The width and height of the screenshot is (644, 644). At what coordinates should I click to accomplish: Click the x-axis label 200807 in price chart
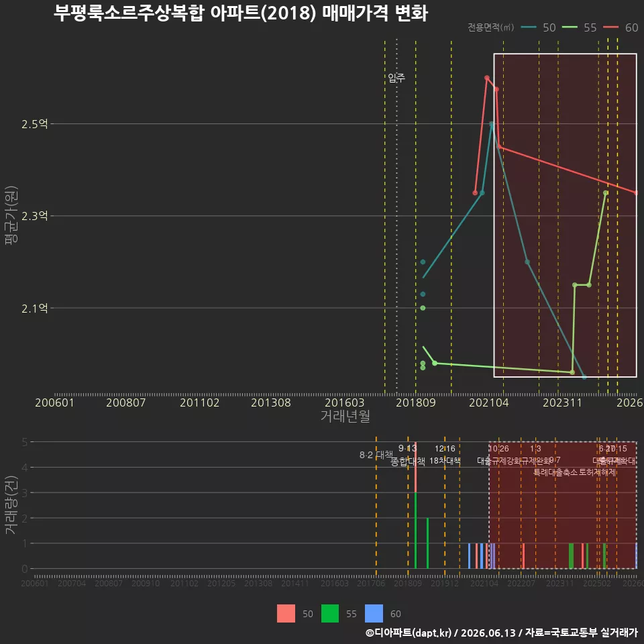125,402
